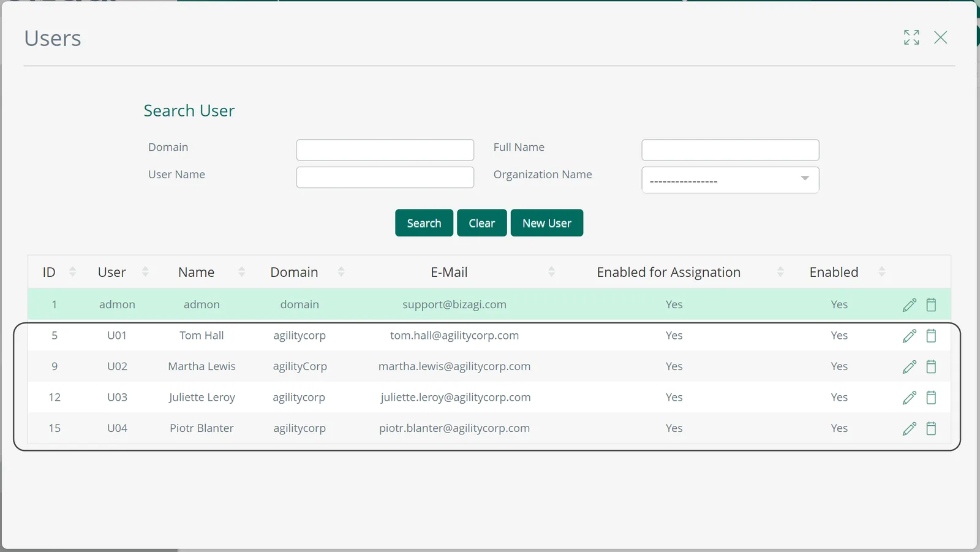Select the U03 user cell
Viewport: 980px width, 552px height.
click(117, 398)
